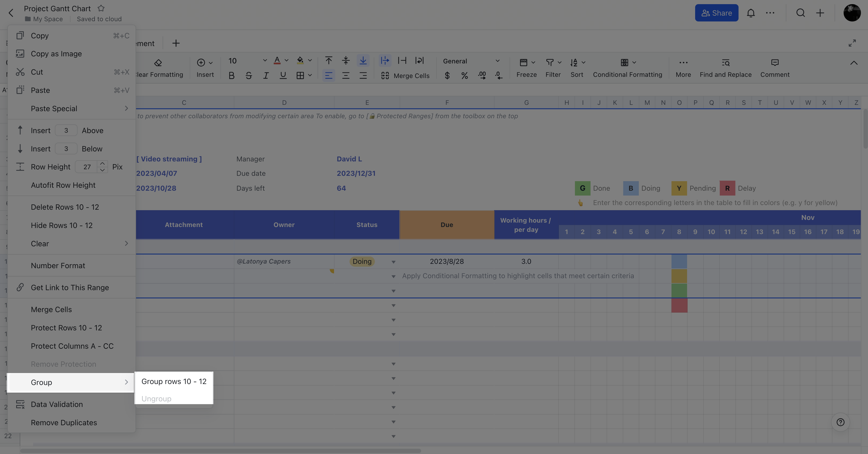Open the General number format dropdown
868x454 pixels.
[471, 61]
